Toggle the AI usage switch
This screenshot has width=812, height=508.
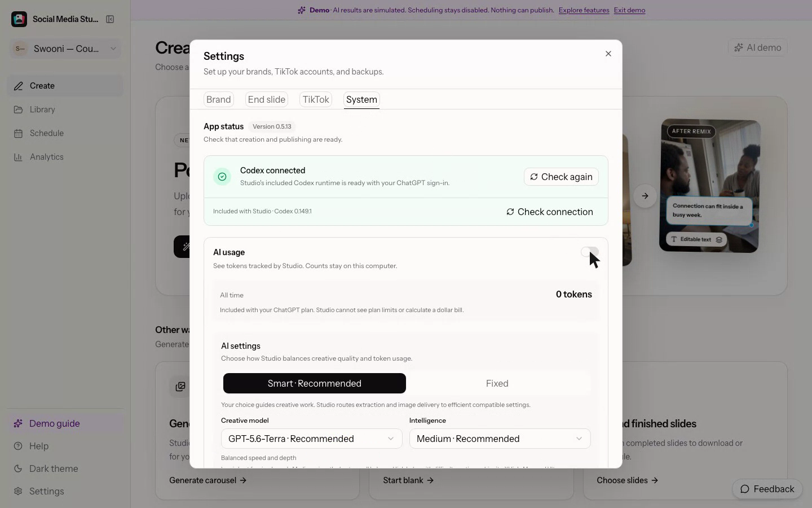pyautogui.click(x=590, y=252)
